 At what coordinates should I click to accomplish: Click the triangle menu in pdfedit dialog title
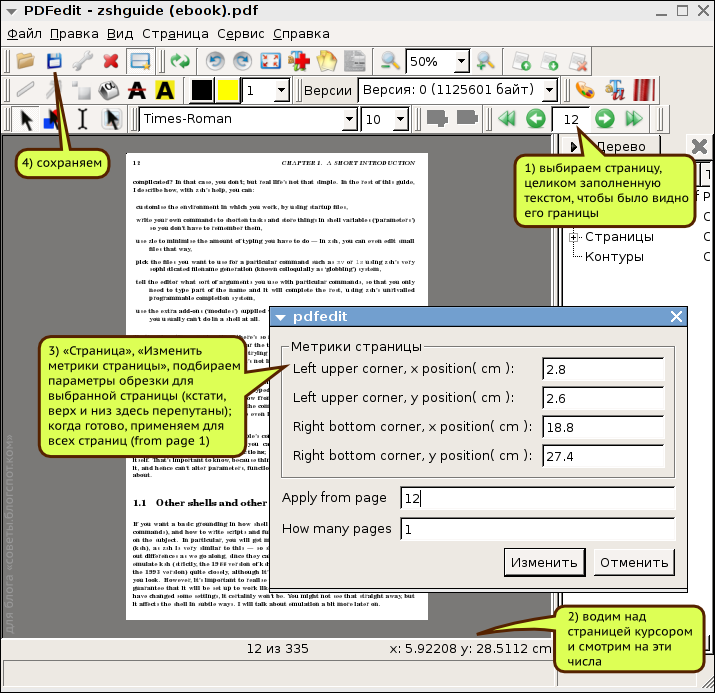(x=280, y=317)
